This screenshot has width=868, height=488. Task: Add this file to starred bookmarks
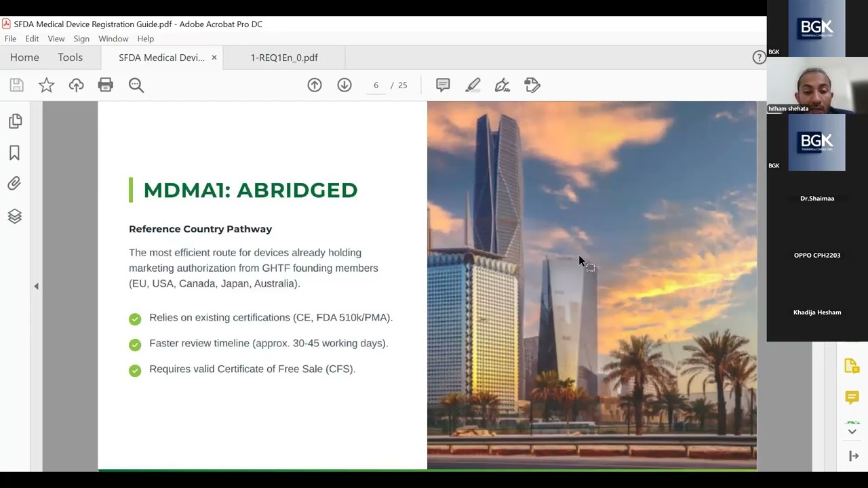pyautogui.click(x=46, y=85)
